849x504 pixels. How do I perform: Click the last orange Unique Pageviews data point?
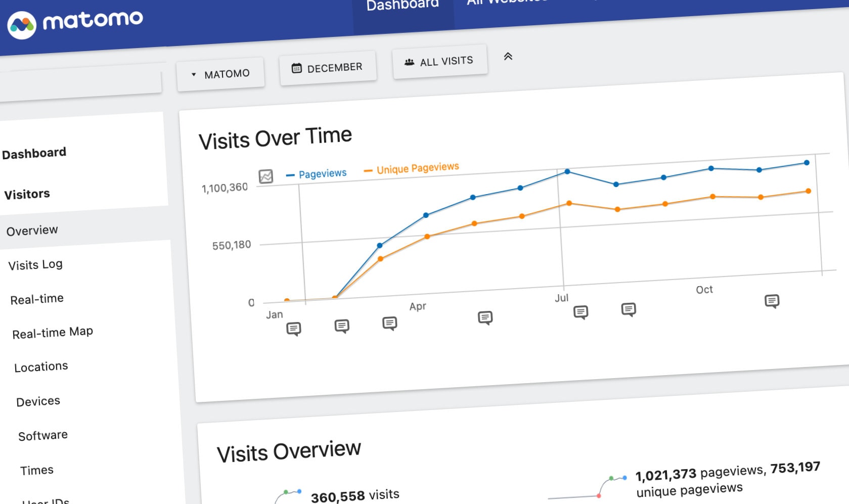pos(808,191)
